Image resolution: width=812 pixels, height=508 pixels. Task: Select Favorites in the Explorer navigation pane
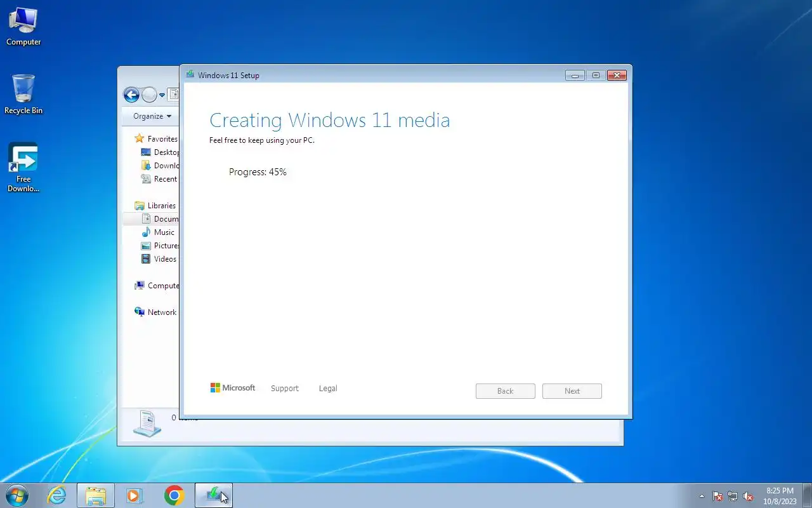coord(156,139)
